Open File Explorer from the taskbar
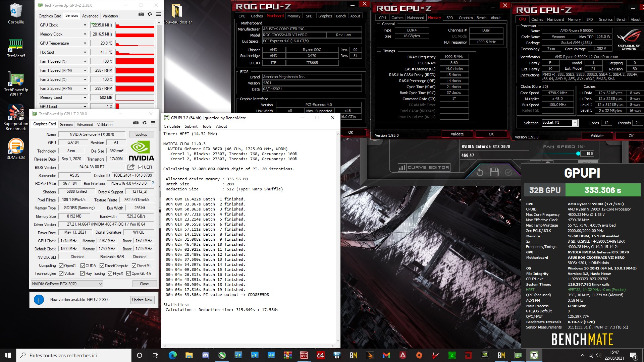This screenshot has height=362, width=644. [x=189, y=355]
